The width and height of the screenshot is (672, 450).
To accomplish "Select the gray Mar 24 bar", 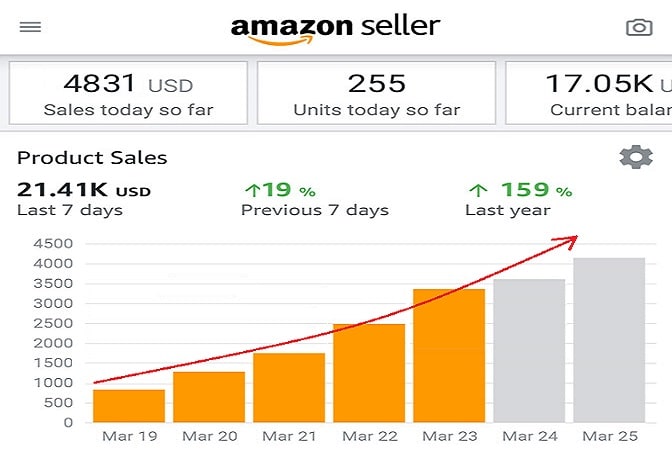I will [x=529, y=350].
